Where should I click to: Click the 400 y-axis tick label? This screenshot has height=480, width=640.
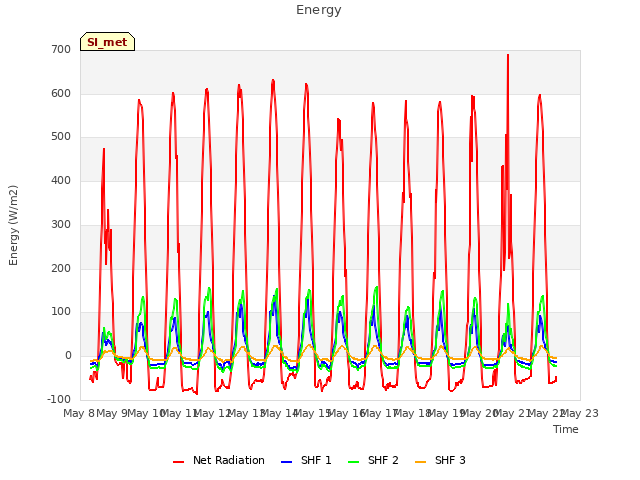(61, 181)
